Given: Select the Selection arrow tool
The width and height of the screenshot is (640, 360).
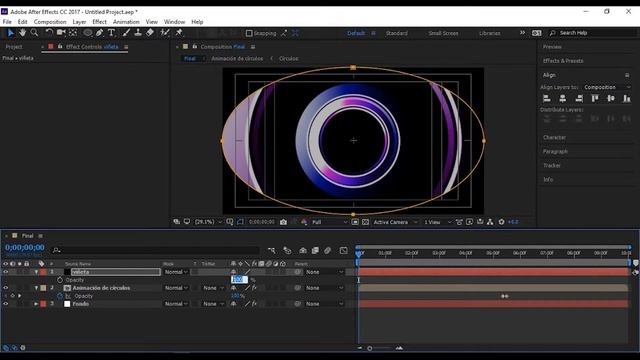Looking at the screenshot, I should click(x=11, y=33).
